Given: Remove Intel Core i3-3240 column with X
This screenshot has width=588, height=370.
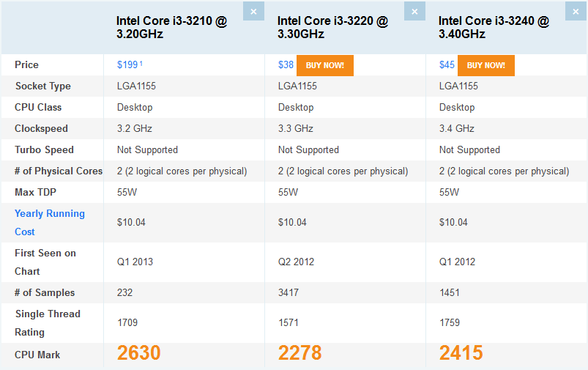Looking at the screenshot, I should coord(576,11).
